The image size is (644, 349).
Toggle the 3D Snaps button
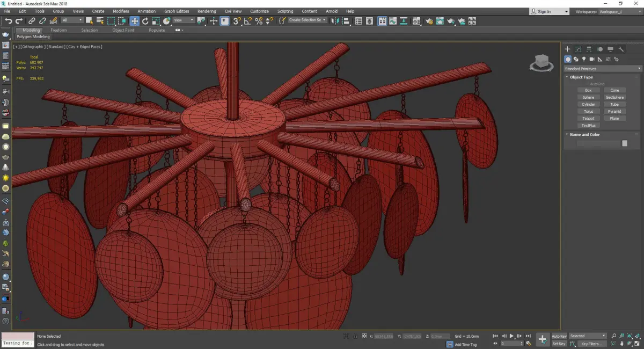coord(237,21)
